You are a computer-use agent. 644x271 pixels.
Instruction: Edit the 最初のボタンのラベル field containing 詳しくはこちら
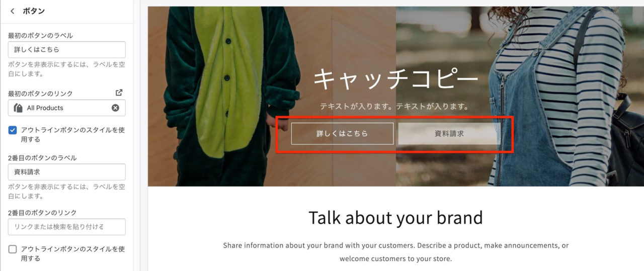click(67, 50)
